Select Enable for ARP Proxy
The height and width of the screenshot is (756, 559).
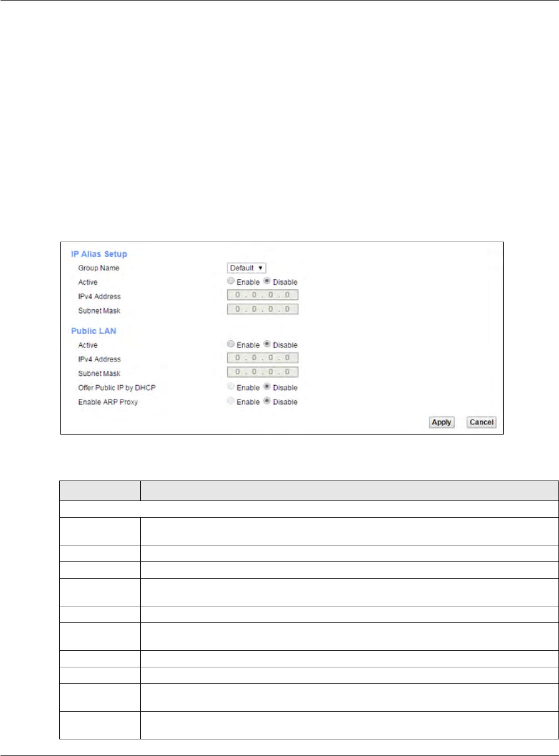231,401
